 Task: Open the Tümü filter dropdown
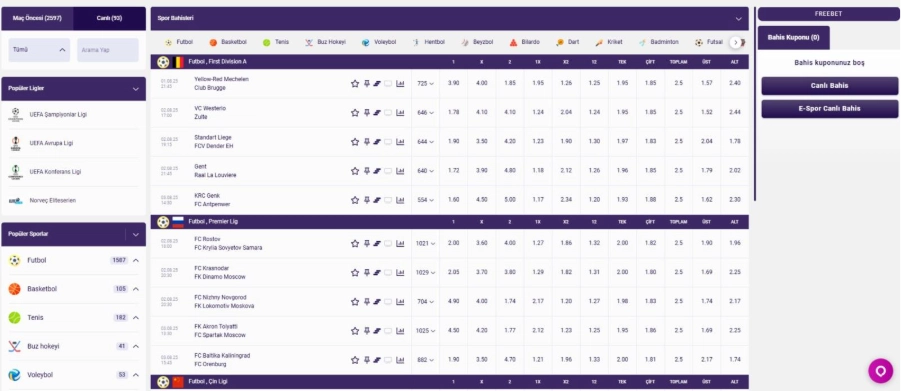click(39, 50)
